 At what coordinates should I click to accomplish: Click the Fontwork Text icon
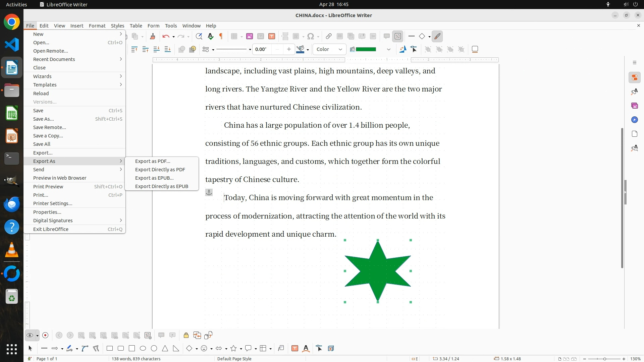click(306, 349)
